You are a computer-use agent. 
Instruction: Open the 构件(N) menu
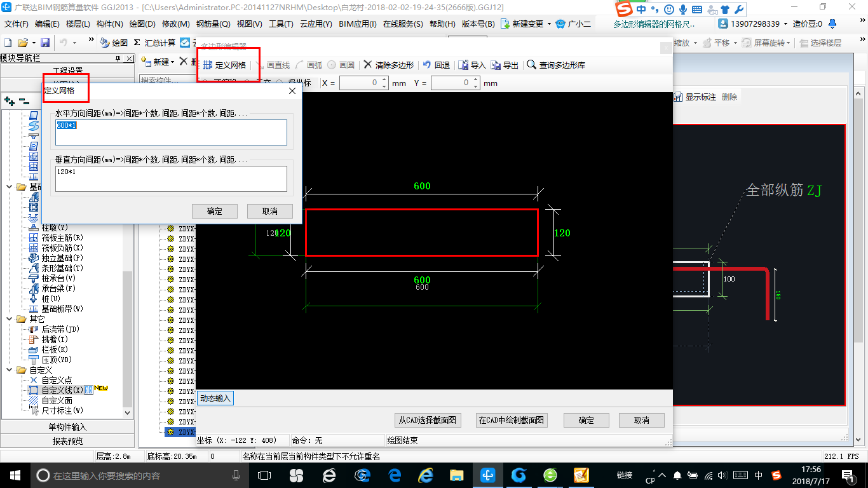tap(109, 24)
